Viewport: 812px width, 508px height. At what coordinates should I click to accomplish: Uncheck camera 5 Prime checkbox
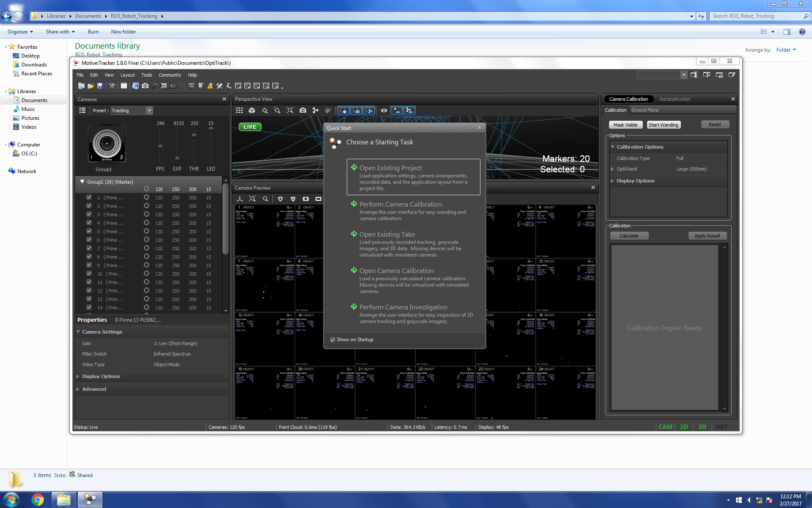[x=89, y=231]
